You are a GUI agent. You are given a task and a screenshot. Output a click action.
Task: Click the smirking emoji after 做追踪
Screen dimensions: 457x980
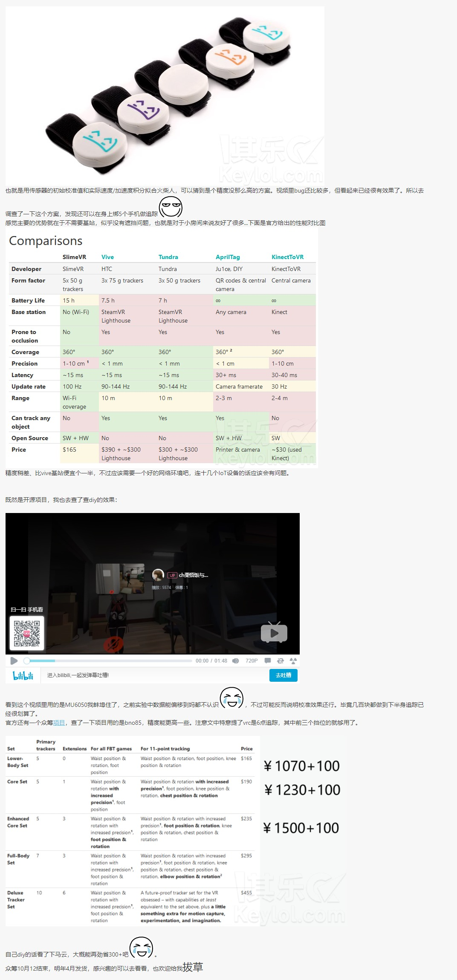171,207
